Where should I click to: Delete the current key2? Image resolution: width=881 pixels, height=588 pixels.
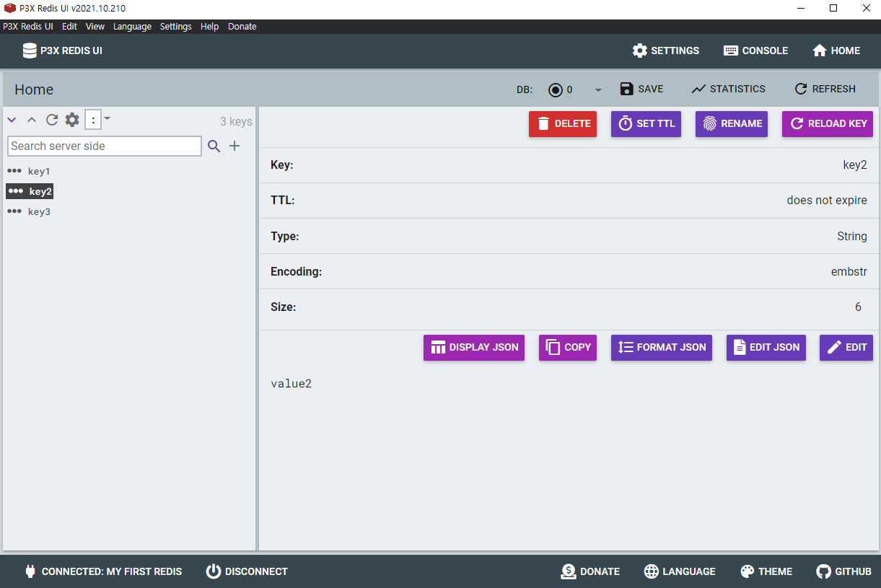click(563, 123)
